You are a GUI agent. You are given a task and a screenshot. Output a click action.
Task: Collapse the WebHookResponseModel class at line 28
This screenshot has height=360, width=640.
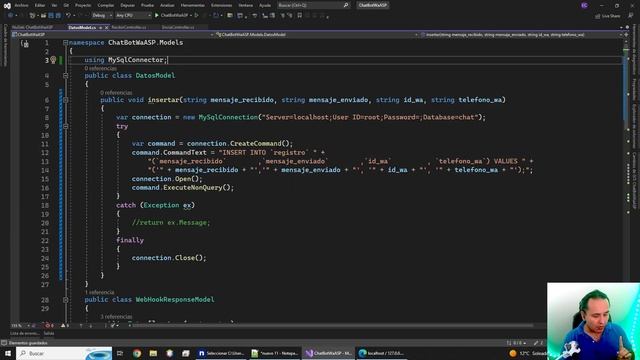[65, 300]
